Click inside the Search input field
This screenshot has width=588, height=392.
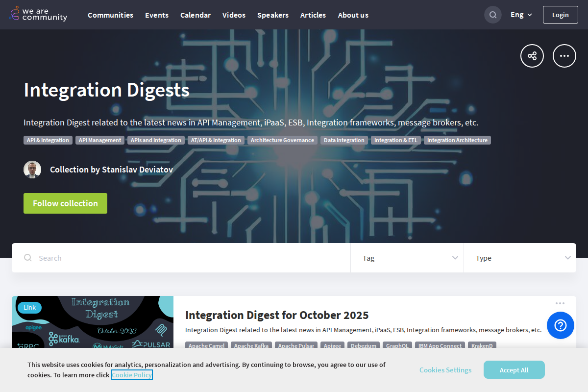(147, 258)
